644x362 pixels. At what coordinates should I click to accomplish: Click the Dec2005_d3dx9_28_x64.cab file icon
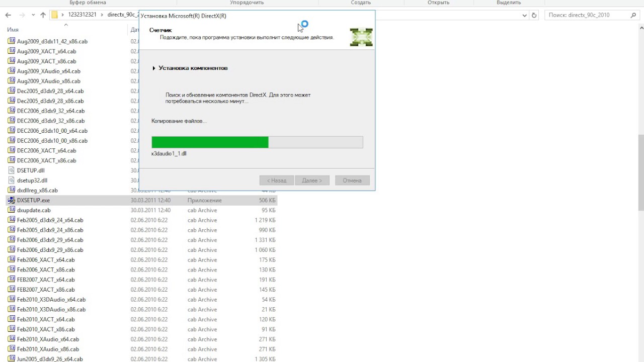point(12,91)
